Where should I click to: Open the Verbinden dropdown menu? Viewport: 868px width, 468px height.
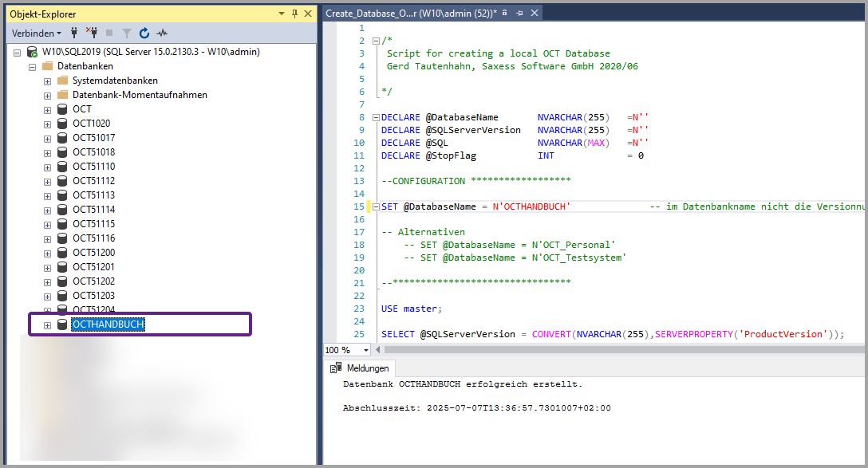pyautogui.click(x=37, y=33)
